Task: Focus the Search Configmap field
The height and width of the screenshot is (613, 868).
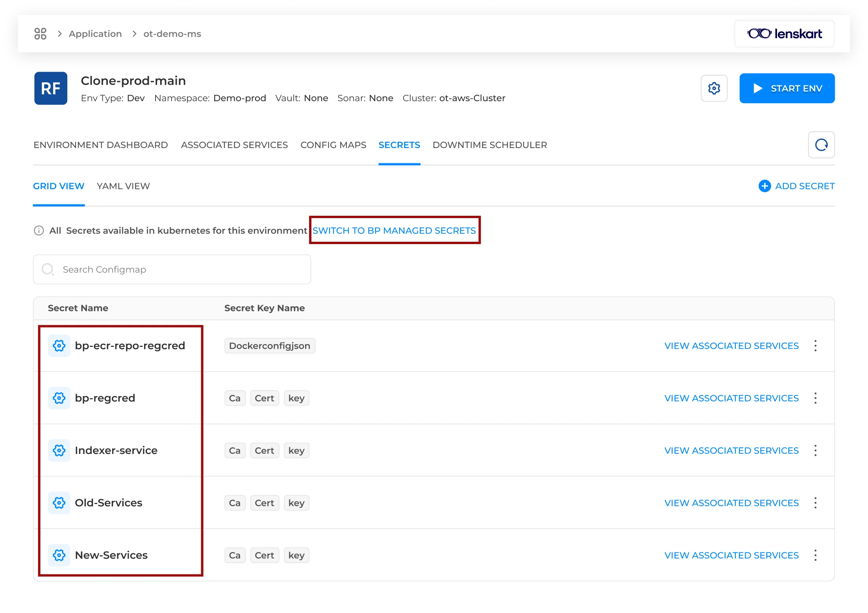Action: [172, 269]
